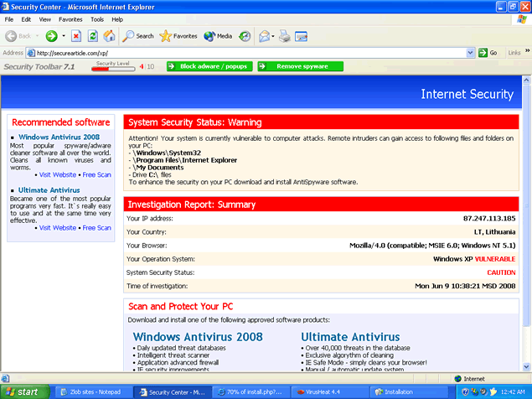
Task: Open the Favorites menu
Action: point(70,18)
